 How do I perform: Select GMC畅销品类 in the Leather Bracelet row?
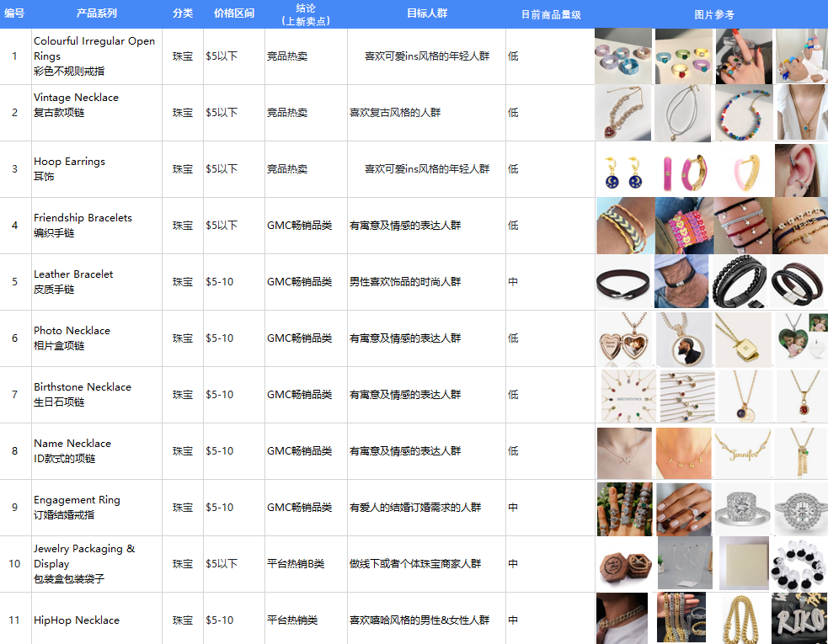pyautogui.click(x=306, y=282)
